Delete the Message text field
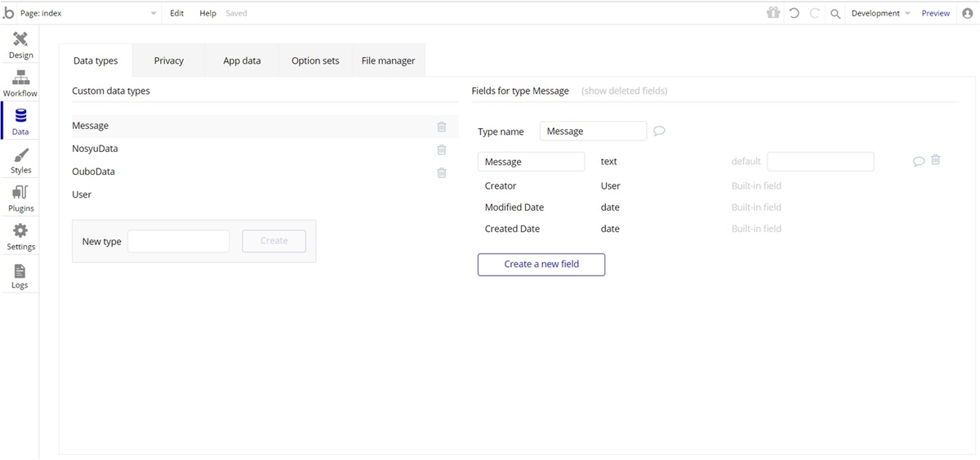This screenshot has height=460, width=980. 936,160
